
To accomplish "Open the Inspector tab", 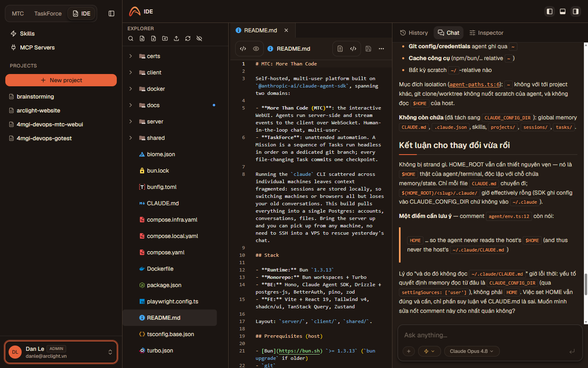I will (486, 33).
